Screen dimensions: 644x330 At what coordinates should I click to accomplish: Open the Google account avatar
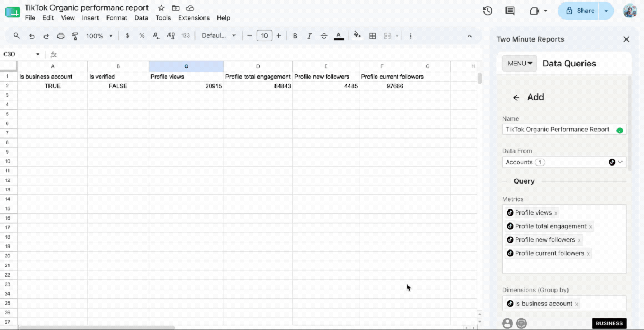629,11
